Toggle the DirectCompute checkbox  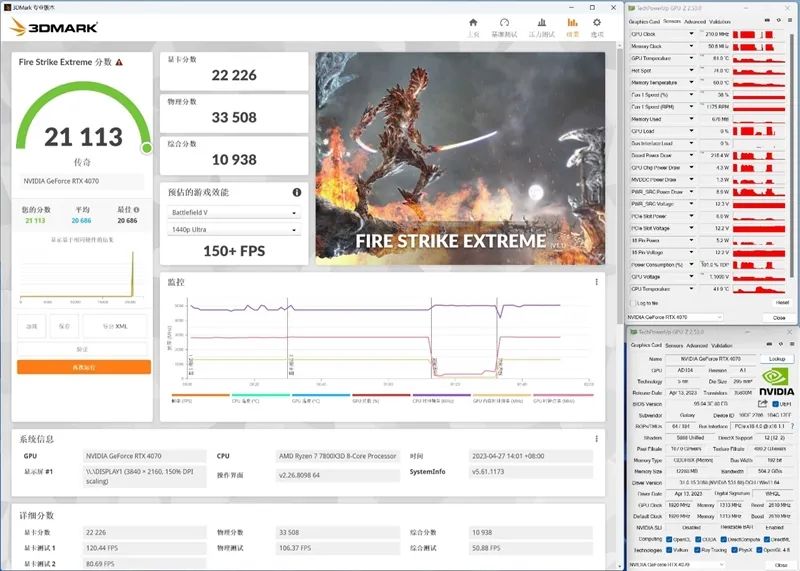pyautogui.click(x=723, y=539)
